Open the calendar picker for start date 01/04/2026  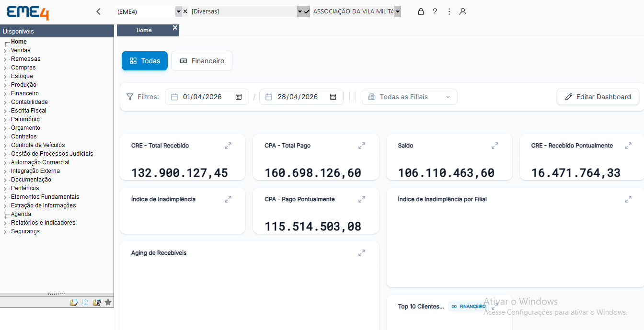pyautogui.click(x=239, y=97)
